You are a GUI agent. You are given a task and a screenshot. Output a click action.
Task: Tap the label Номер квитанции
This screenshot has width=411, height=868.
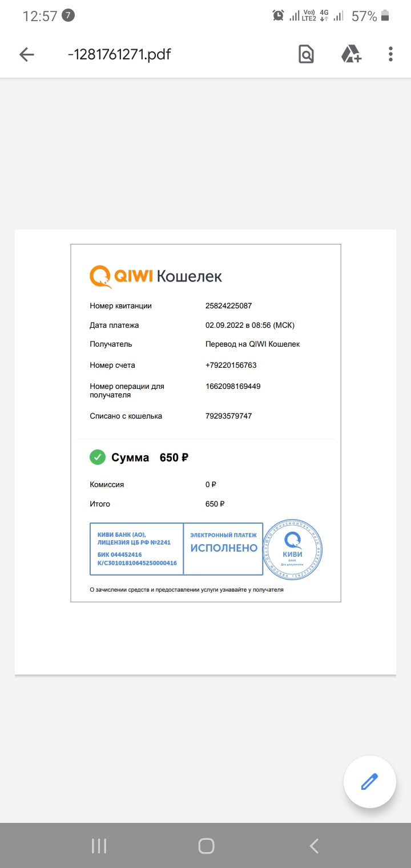(x=121, y=306)
